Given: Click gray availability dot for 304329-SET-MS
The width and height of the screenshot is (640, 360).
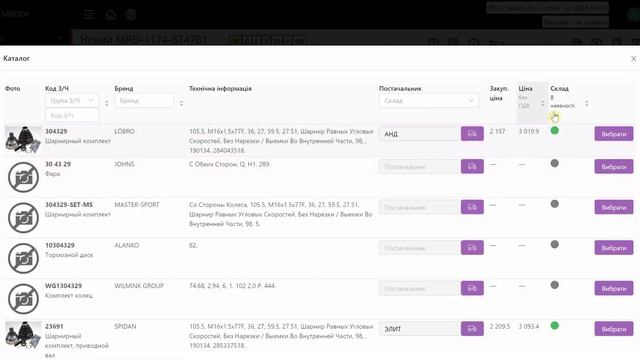Looking at the screenshot, I should pos(554,204).
